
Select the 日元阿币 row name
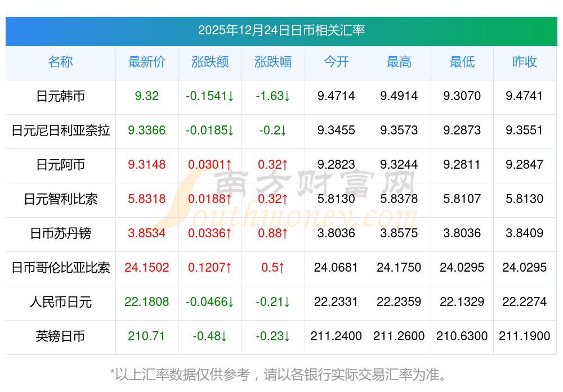click(x=60, y=165)
